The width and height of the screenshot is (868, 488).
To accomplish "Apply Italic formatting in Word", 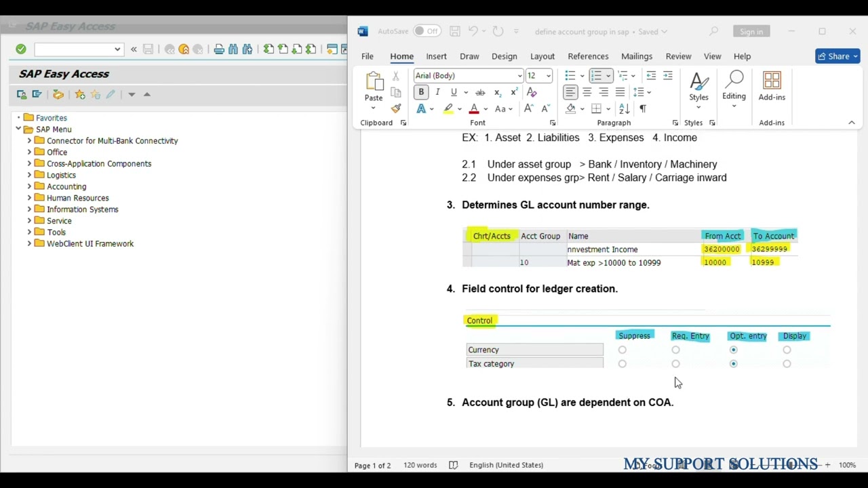I will point(437,92).
